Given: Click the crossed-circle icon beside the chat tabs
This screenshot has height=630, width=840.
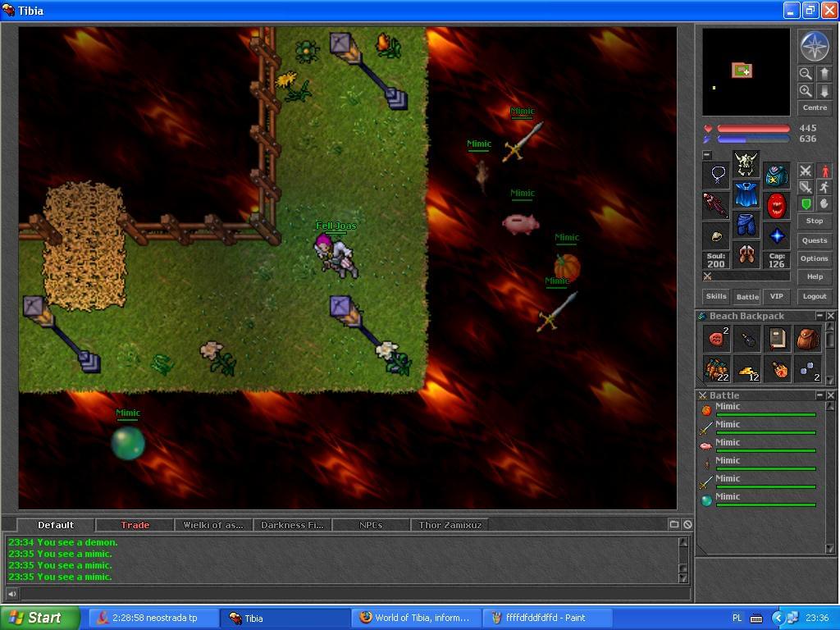Looking at the screenshot, I should 688,524.
